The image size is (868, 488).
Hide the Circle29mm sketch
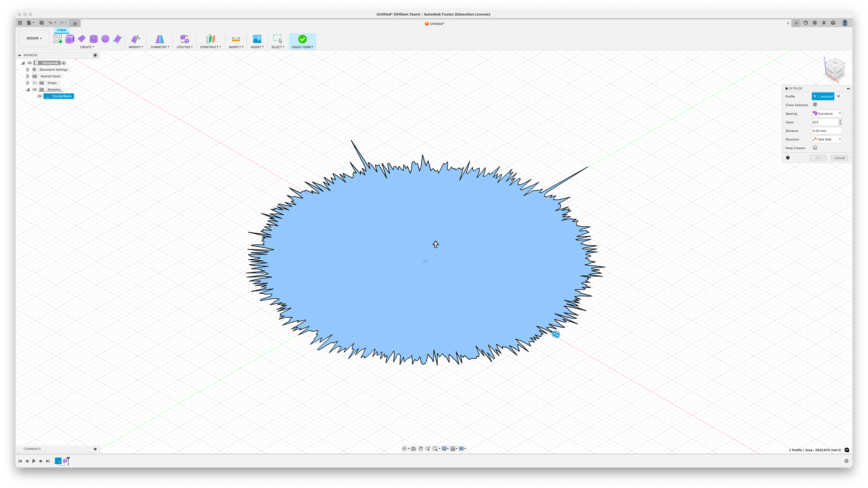(40, 96)
